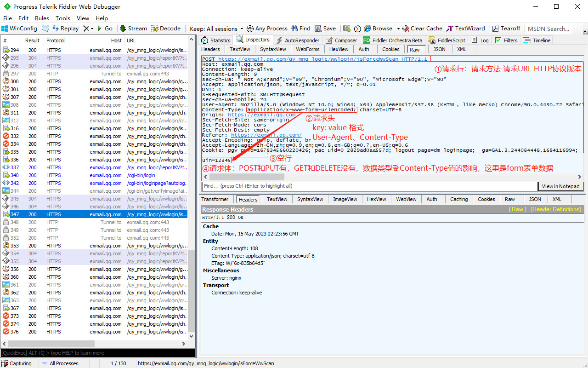This screenshot has height=368, width=588.
Task: Click the Referer exmail.qq.com link
Action: coord(266,135)
